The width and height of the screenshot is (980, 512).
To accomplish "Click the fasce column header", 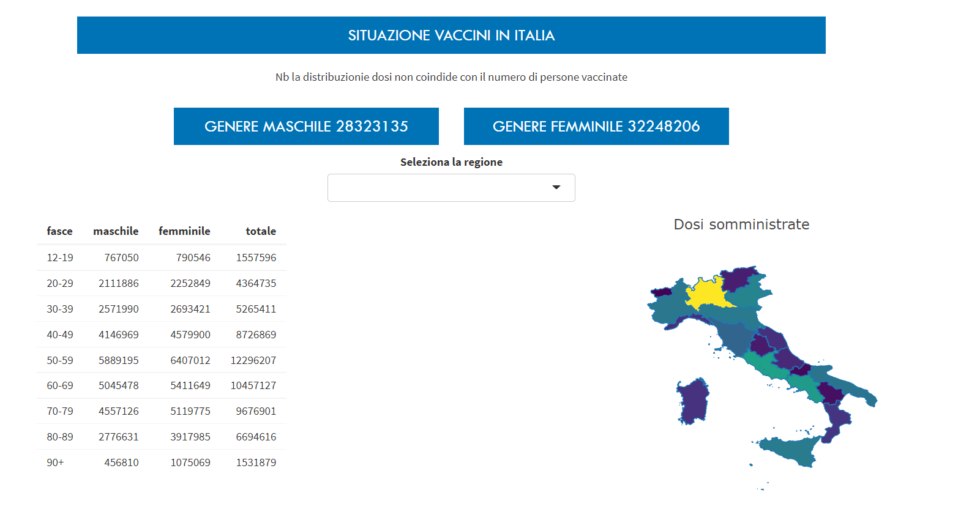I will point(59,231).
